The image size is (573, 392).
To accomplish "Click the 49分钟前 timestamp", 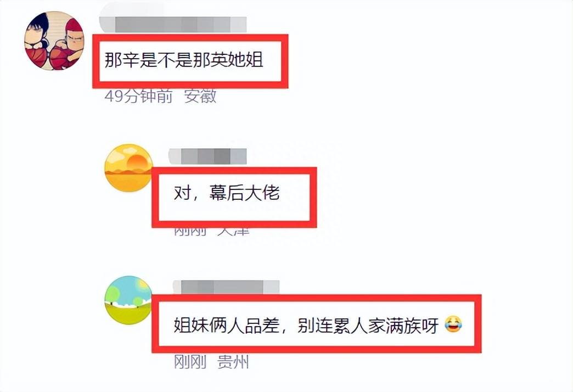I will click(138, 97).
